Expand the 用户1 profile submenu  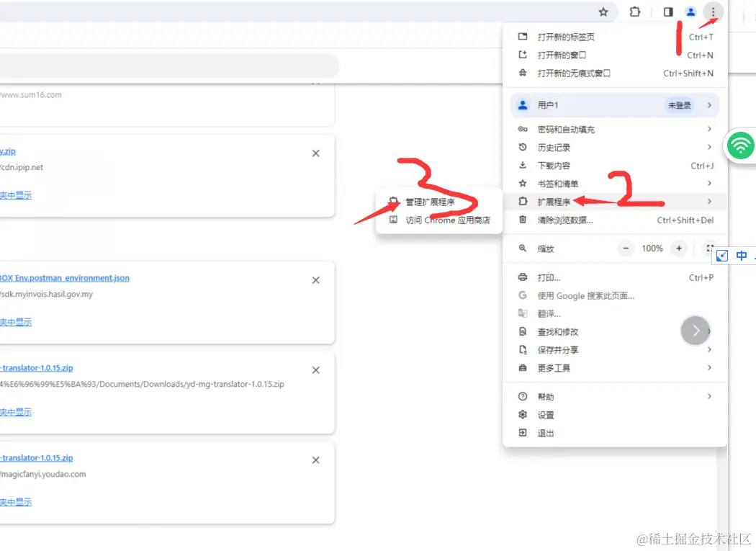[615, 105]
